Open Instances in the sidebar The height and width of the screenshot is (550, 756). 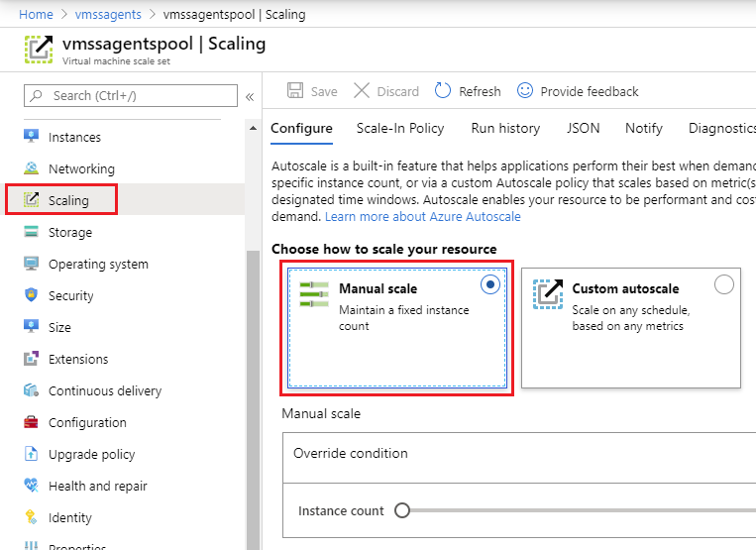(x=74, y=138)
